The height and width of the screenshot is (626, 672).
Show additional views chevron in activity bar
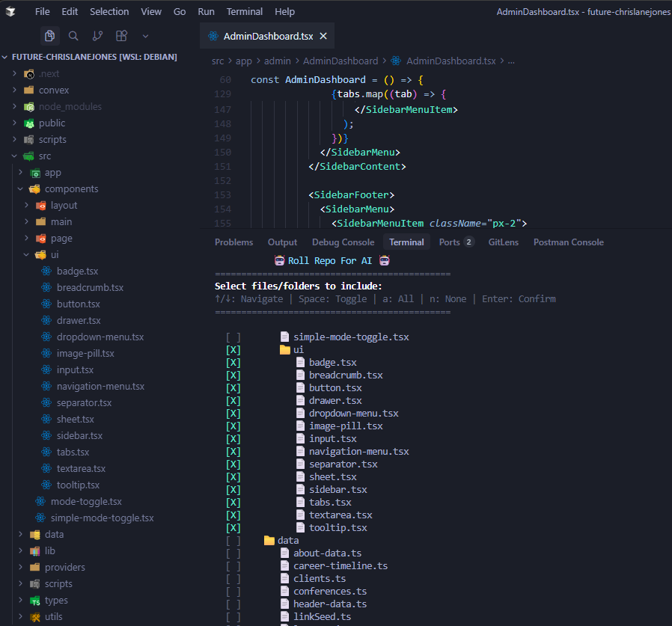pos(145,37)
